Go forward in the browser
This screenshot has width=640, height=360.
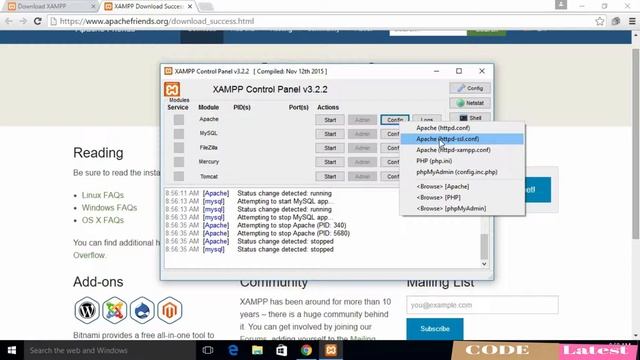(x=23, y=21)
